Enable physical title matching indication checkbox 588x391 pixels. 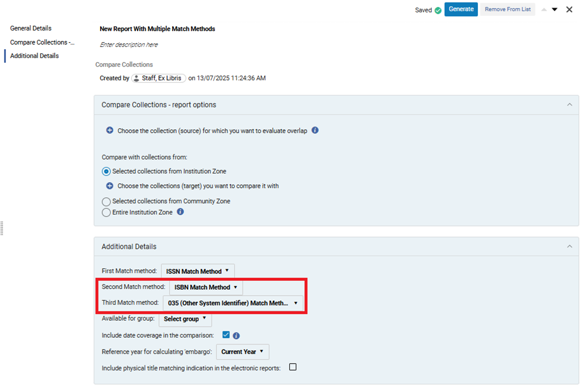[x=293, y=367]
